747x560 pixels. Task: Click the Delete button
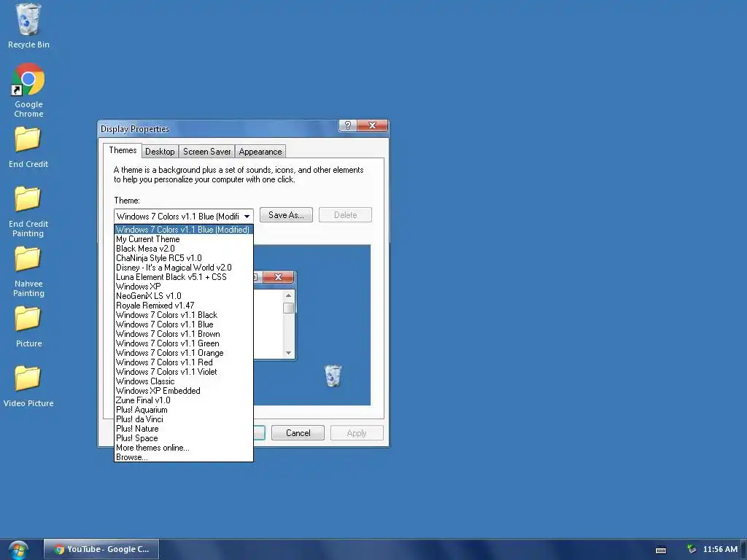tap(345, 215)
